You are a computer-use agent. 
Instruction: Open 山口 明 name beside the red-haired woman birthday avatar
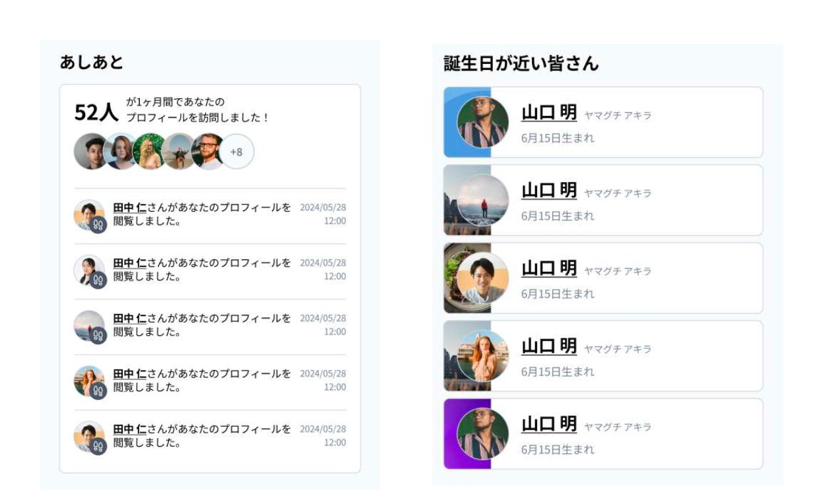click(x=549, y=346)
